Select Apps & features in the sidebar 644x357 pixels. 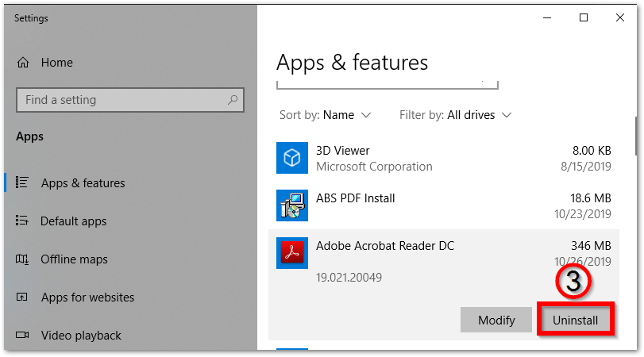(x=83, y=182)
